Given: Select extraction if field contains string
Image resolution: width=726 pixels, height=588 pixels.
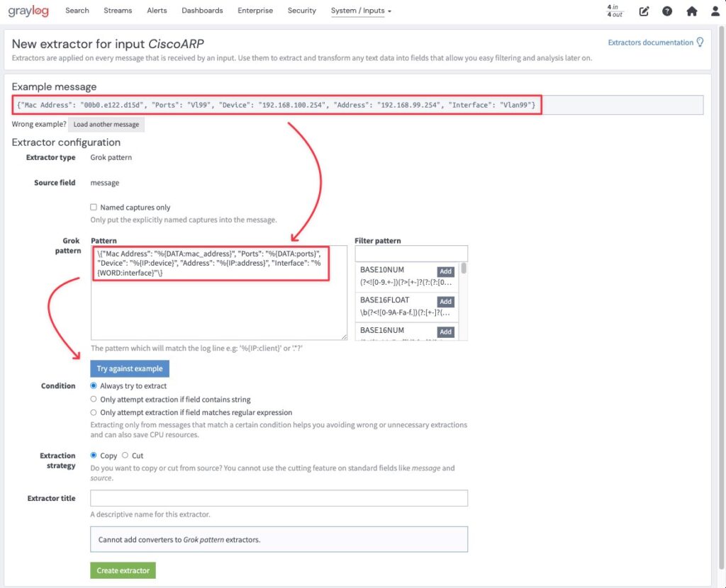Looking at the screenshot, I should pos(94,399).
